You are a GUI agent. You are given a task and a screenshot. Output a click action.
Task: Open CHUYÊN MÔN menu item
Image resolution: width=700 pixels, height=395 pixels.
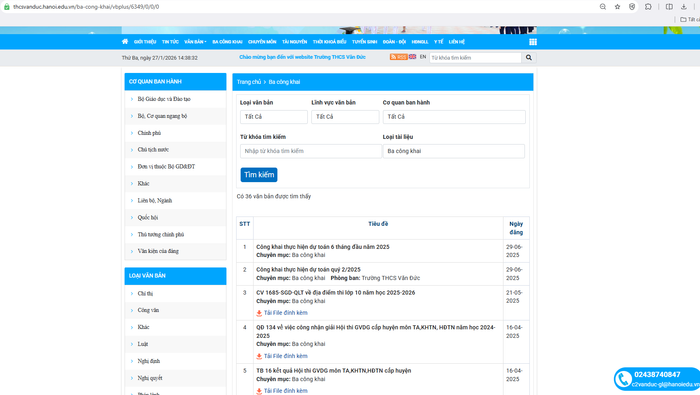(262, 42)
